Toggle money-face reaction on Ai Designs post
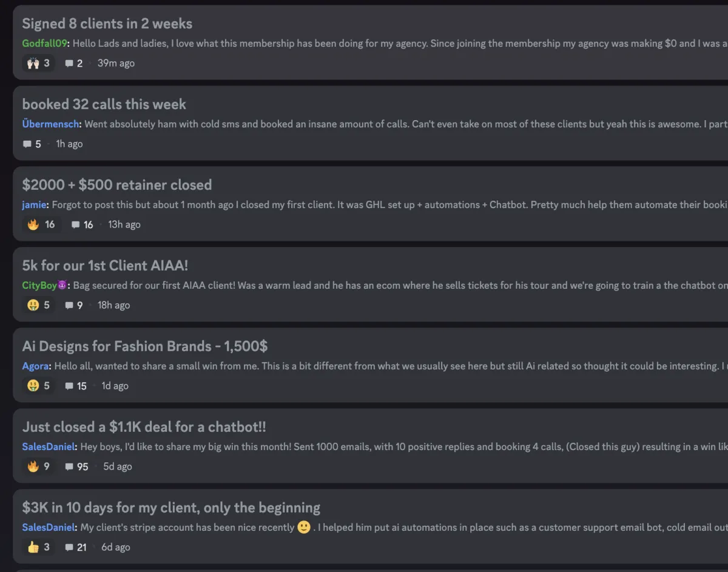The width and height of the screenshot is (728, 572). click(39, 386)
